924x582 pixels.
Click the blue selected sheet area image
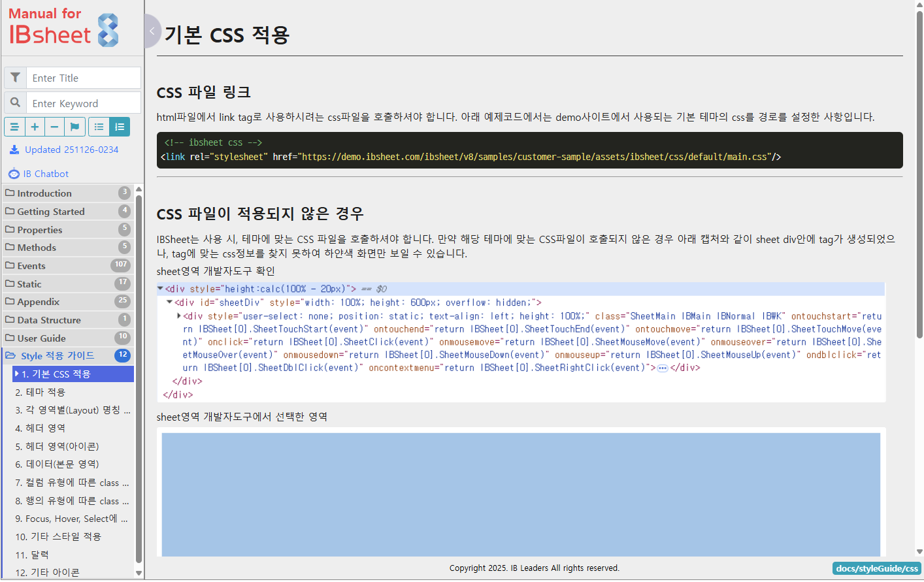pyautogui.click(x=521, y=494)
